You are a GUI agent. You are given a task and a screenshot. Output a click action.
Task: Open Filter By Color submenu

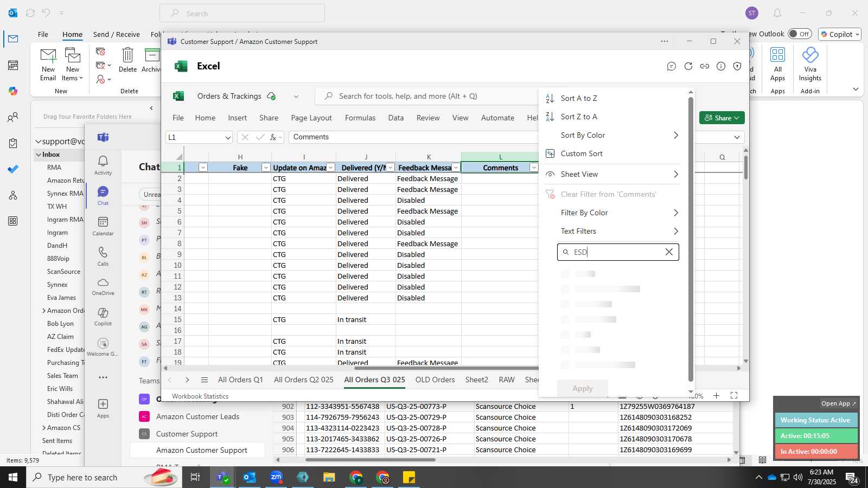point(612,213)
